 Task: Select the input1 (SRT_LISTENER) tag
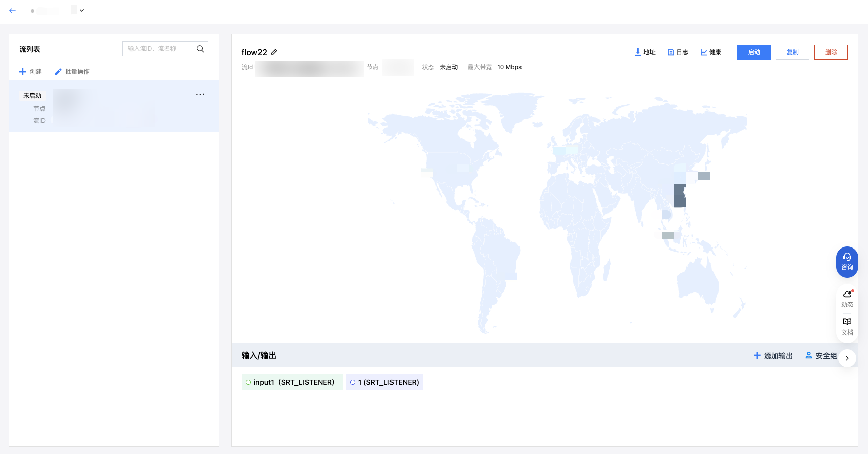292,382
